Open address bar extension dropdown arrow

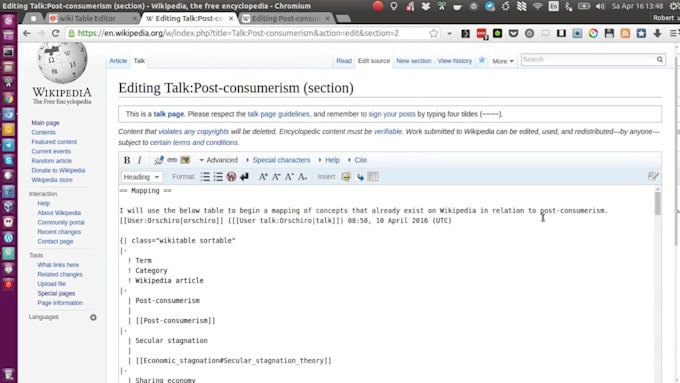coord(449,33)
